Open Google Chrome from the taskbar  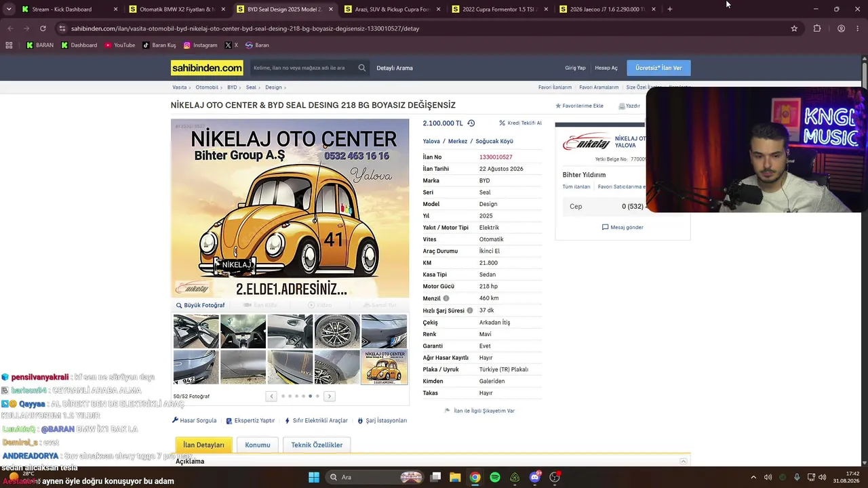475,477
